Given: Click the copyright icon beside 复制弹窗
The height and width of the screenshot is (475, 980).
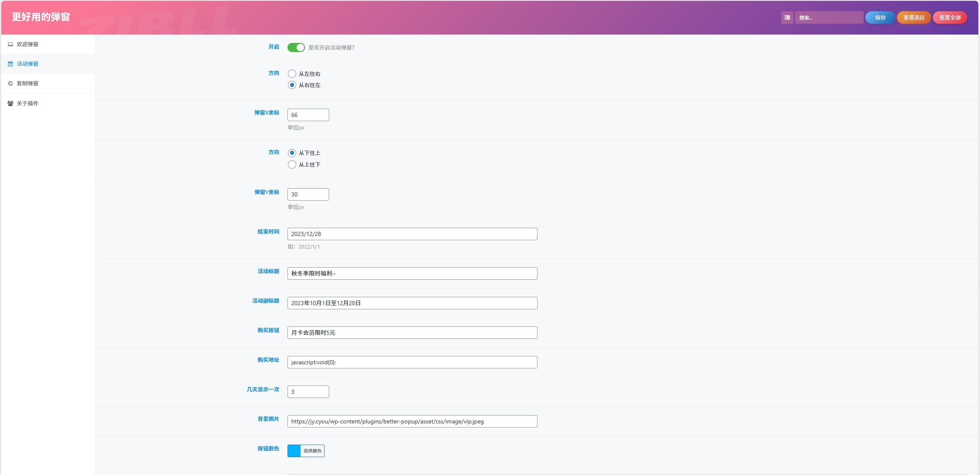Looking at the screenshot, I should 10,83.
